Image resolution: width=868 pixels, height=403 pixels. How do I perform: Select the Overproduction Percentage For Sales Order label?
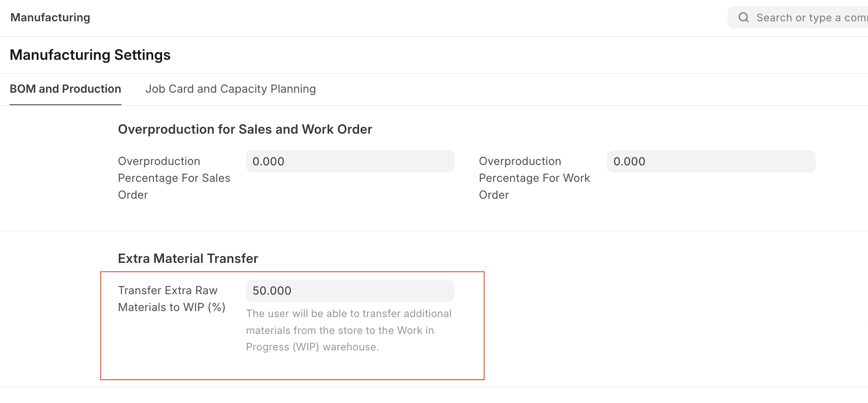pyautogui.click(x=174, y=178)
